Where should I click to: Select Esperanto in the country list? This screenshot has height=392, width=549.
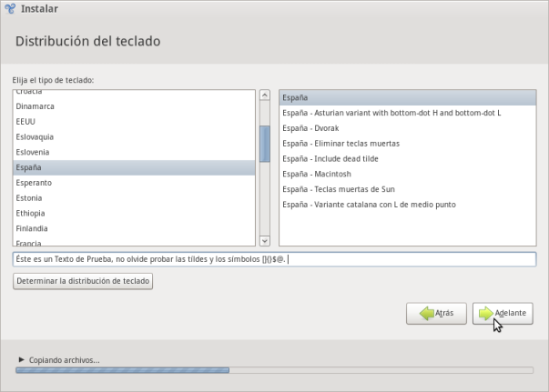(134, 183)
